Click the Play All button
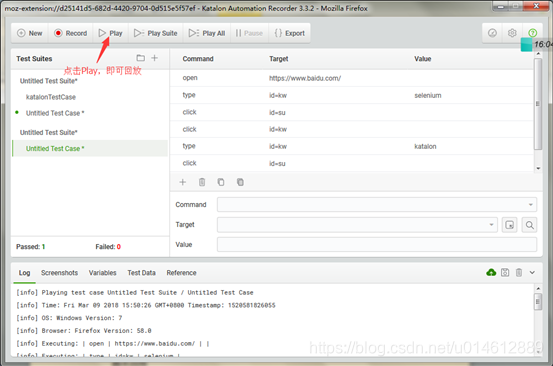The image size is (553, 366). click(x=207, y=33)
